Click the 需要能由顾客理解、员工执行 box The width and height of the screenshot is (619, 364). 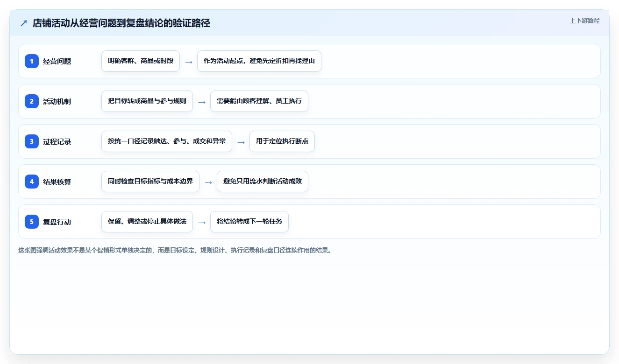pyautogui.click(x=259, y=101)
